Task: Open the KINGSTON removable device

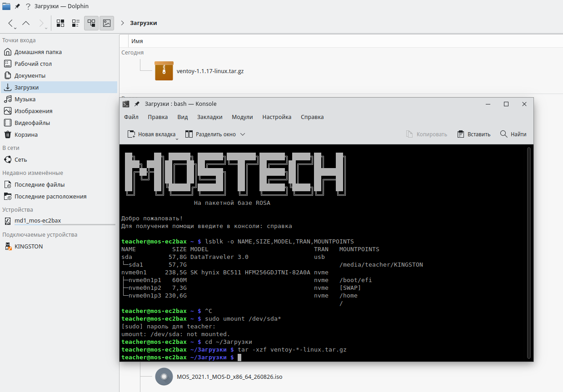Action: point(59,246)
